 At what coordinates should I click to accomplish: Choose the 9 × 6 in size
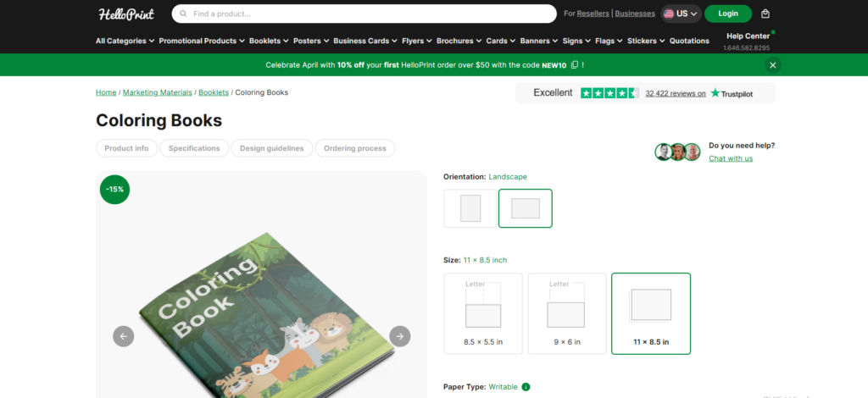566,313
